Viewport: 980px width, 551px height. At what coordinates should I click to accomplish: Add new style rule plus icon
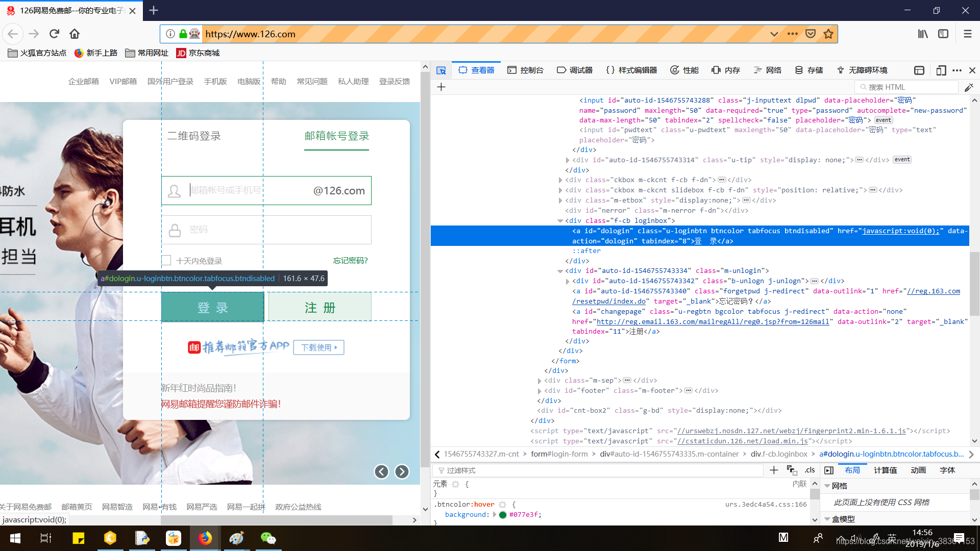pyautogui.click(x=774, y=470)
